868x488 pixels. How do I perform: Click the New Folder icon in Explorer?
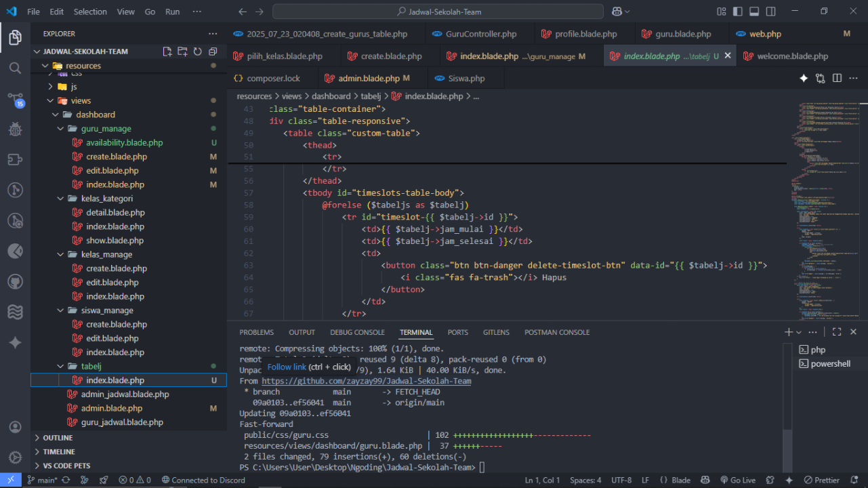point(182,52)
